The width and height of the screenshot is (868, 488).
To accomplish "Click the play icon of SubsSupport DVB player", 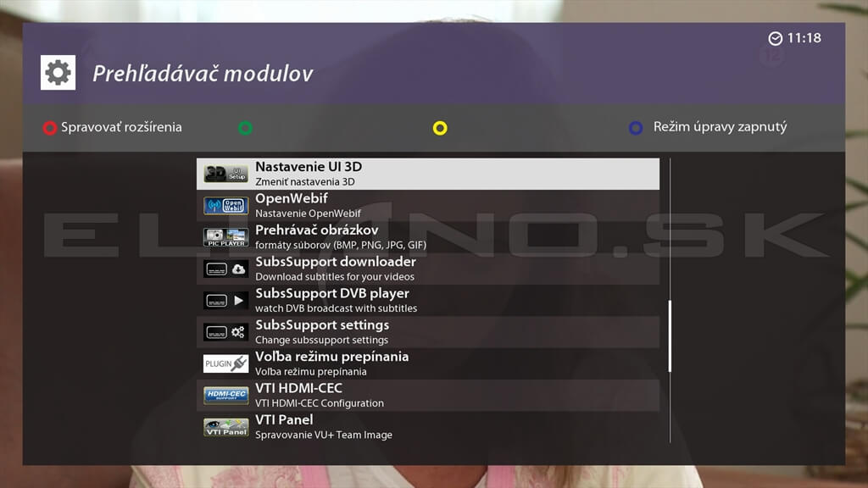I will 224,299.
